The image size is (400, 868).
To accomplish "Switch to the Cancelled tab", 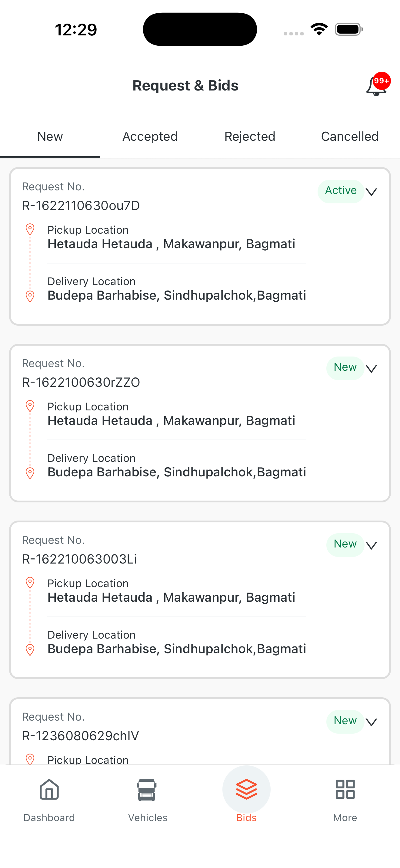I will (x=350, y=136).
